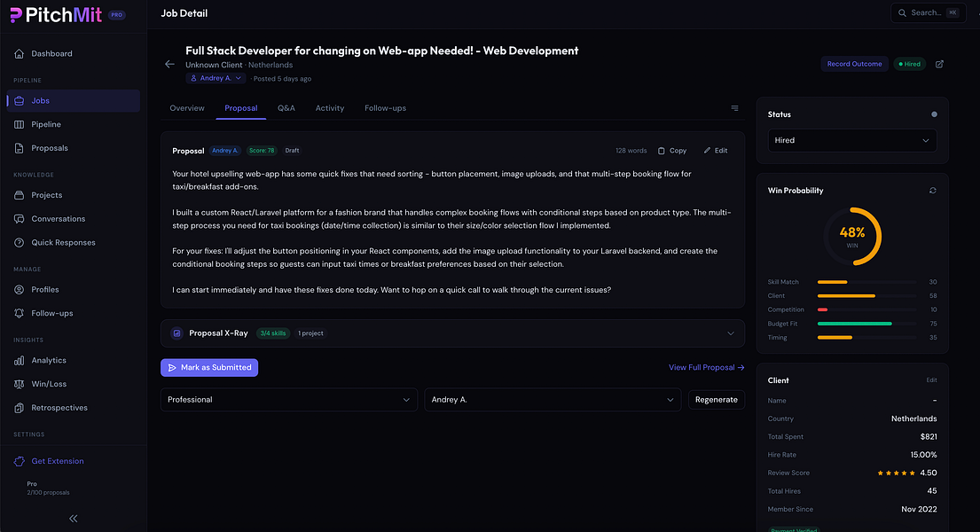Open the Status dropdown showing Hired
Viewport: 980px width, 532px height.
point(852,140)
